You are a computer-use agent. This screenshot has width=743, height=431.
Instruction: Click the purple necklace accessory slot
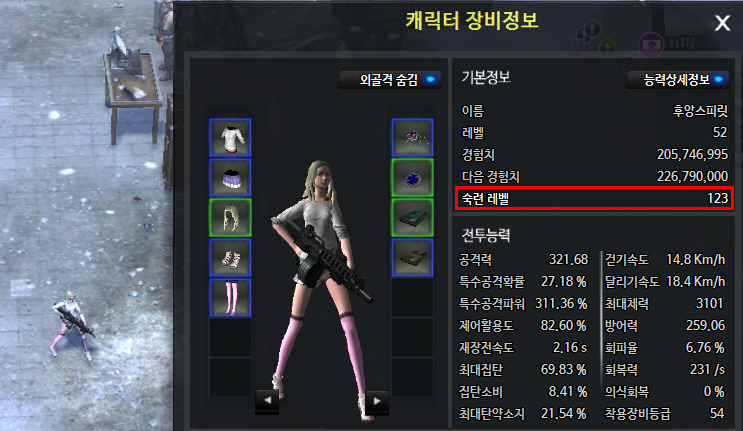pyautogui.click(x=412, y=137)
